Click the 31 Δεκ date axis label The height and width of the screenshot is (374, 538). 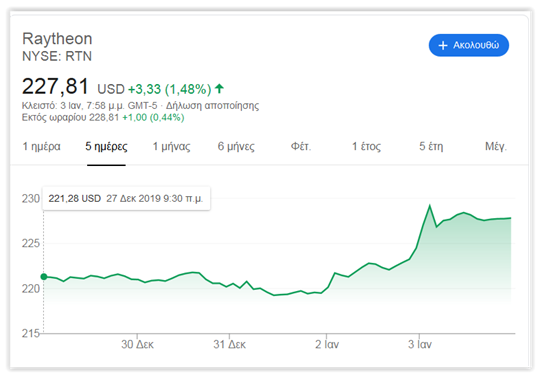(229, 344)
